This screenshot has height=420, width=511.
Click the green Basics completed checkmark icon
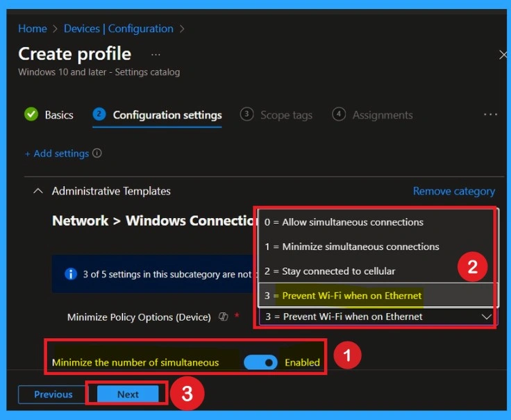point(31,115)
